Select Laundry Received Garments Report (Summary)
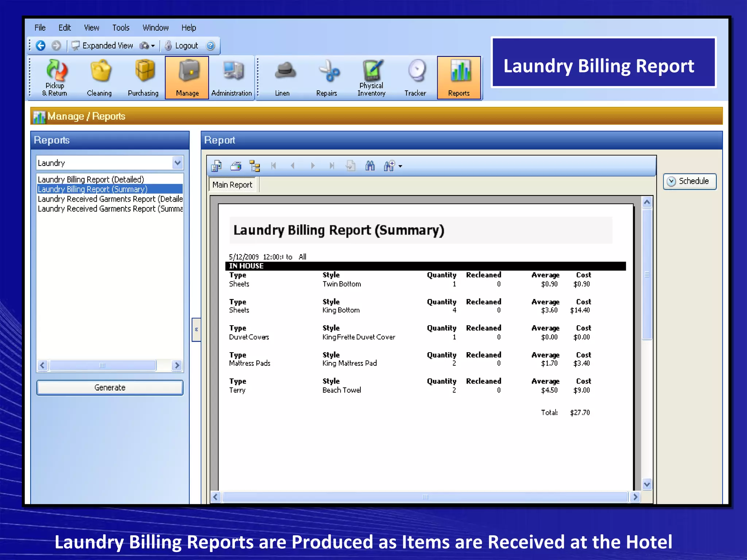 (x=109, y=209)
